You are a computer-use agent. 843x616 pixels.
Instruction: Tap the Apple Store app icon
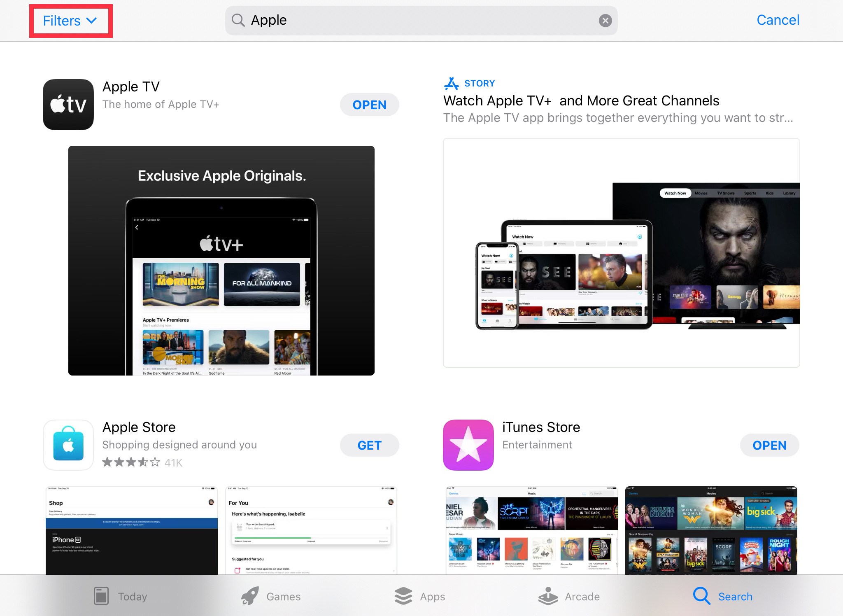click(68, 445)
